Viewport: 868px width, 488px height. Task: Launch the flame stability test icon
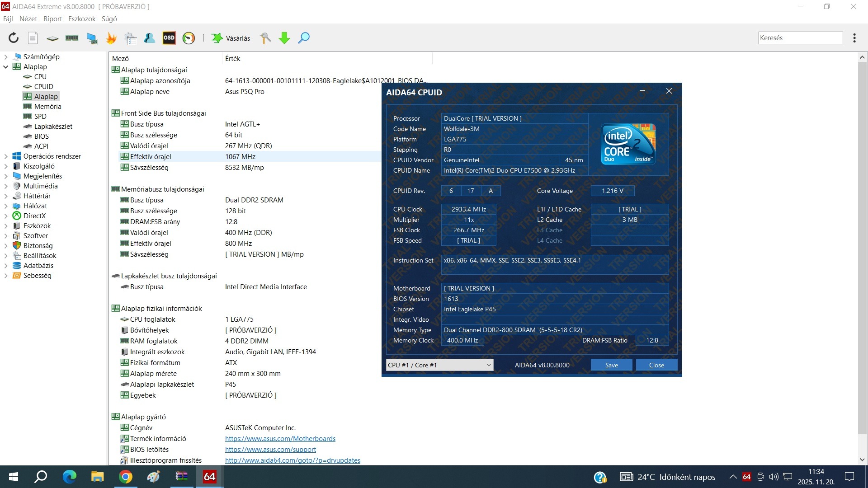(111, 38)
